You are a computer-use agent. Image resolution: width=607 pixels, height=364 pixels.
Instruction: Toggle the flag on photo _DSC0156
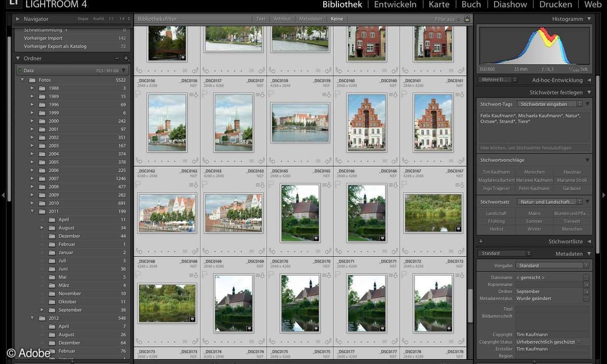(138, 94)
